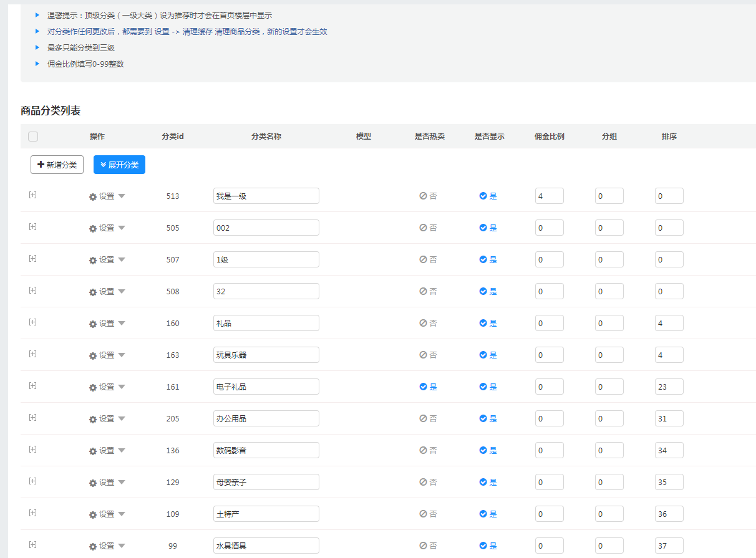
Task: Click the gear icon in 水具酒具 row
Action: [93, 546]
